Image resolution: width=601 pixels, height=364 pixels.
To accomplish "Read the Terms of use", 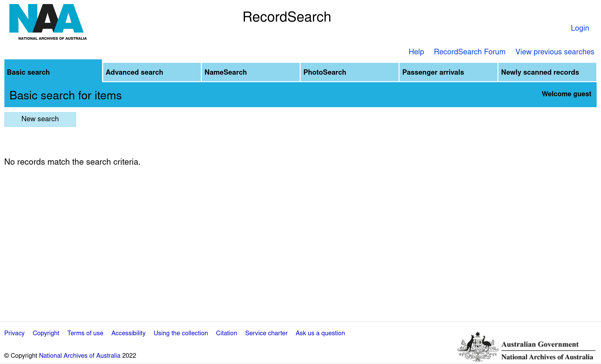I will (x=85, y=333).
